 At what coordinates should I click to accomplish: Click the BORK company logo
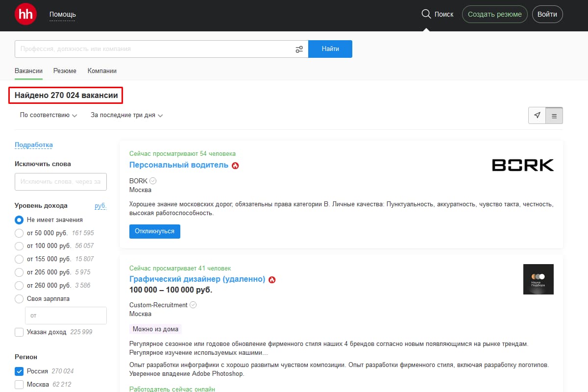click(522, 165)
